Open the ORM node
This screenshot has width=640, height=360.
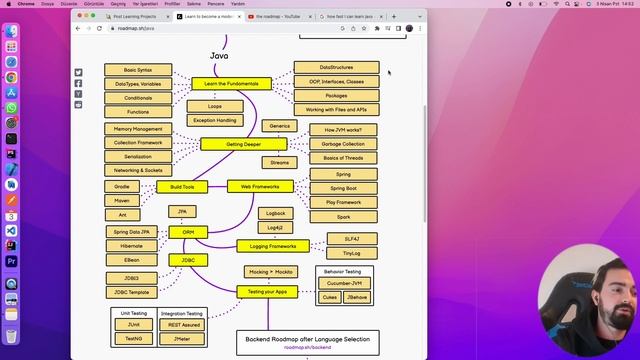click(x=188, y=232)
